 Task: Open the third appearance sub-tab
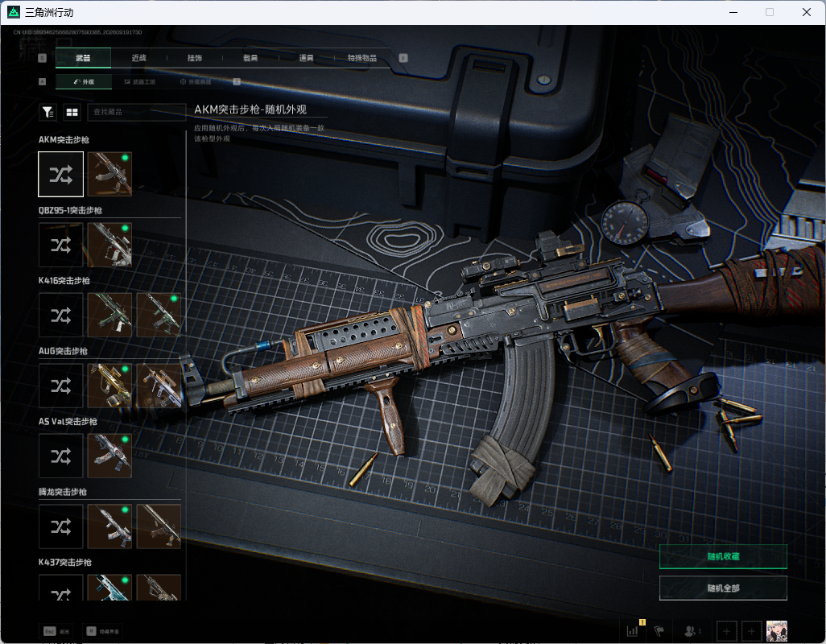pyautogui.click(x=196, y=81)
